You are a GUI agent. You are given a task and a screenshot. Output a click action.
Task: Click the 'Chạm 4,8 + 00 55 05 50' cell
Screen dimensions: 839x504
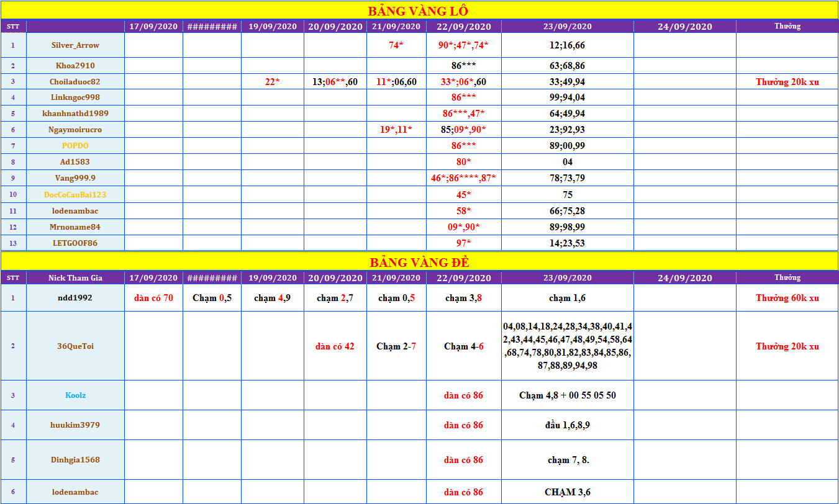[567, 395]
